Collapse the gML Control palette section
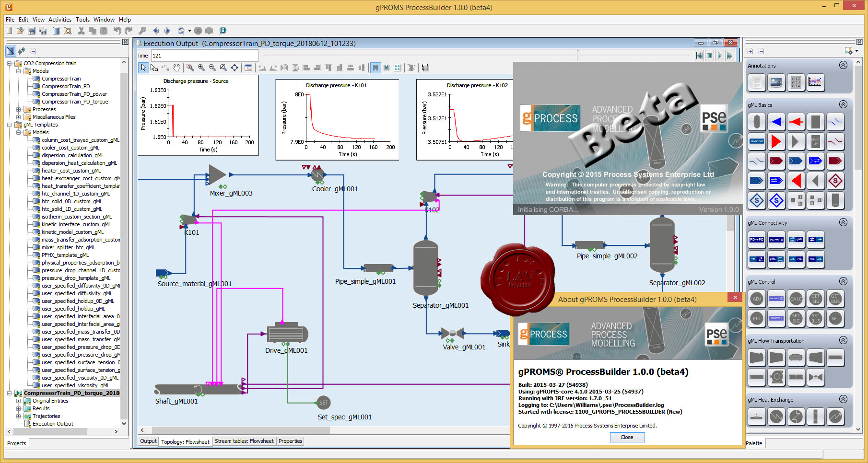The width and height of the screenshot is (868, 463). tap(843, 281)
